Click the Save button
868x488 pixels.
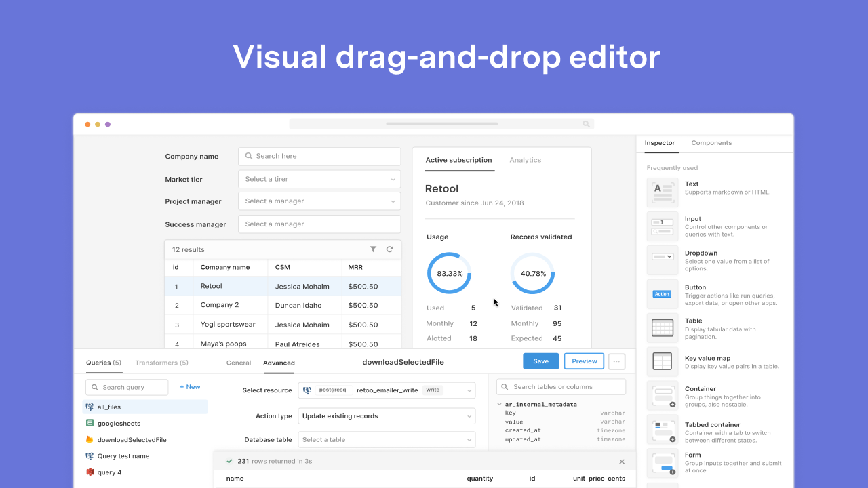[540, 361]
